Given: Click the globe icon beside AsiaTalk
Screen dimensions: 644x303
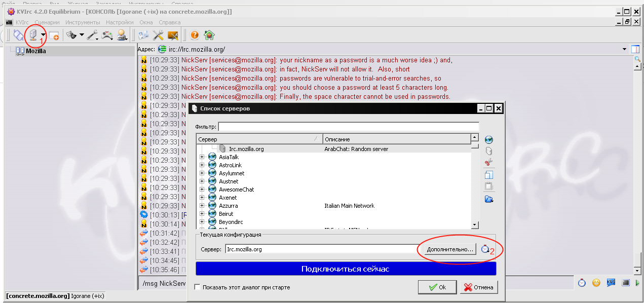Looking at the screenshot, I should click(212, 157).
